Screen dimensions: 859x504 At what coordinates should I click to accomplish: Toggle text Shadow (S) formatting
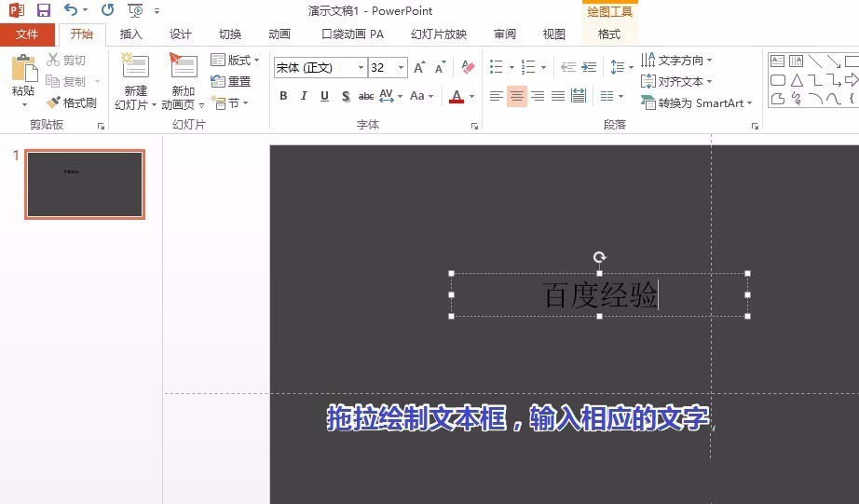345,96
